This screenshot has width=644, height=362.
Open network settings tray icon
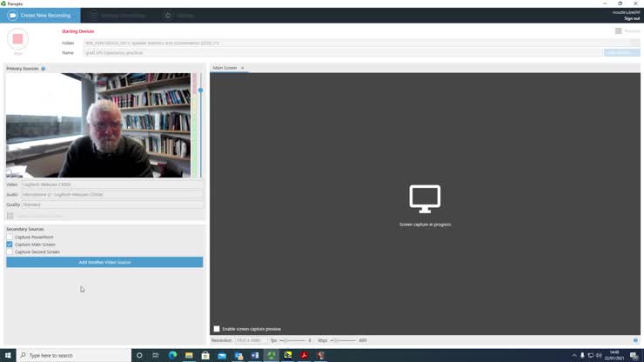coord(591,355)
